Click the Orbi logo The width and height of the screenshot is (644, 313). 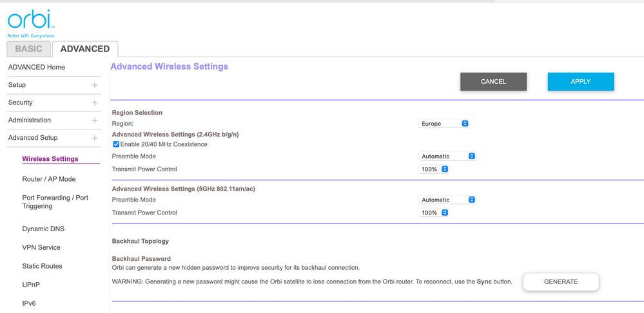pos(30,22)
